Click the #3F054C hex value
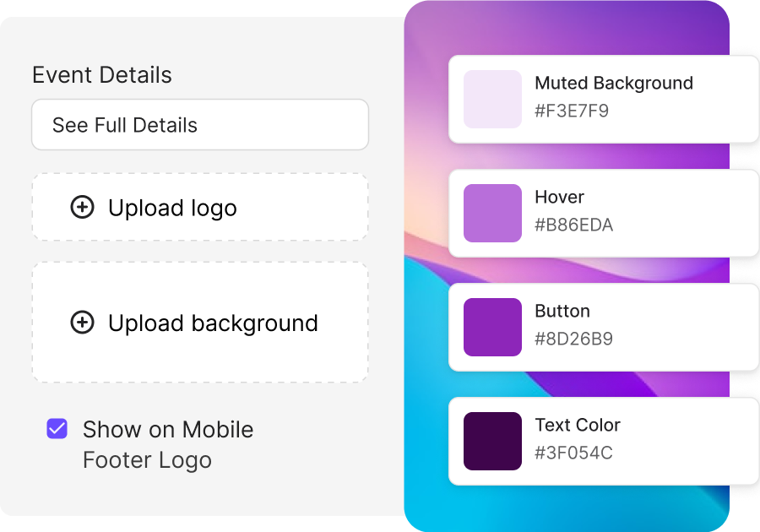This screenshot has height=532, width=760. [x=574, y=453]
